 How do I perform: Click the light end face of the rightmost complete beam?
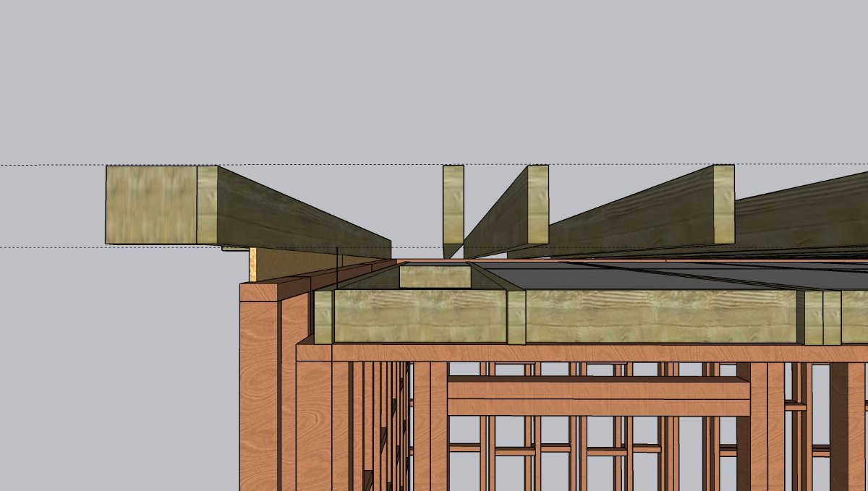tap(724, 205)
